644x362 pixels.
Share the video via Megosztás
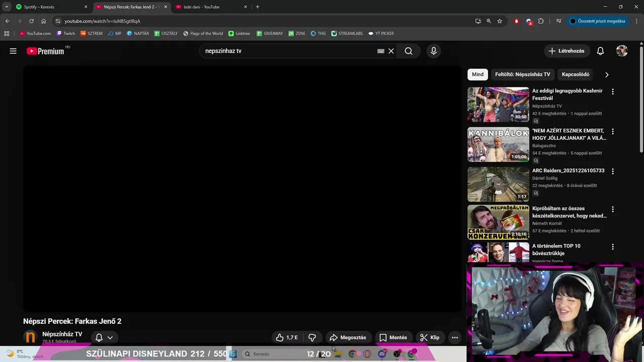click(x=348, y=337)
